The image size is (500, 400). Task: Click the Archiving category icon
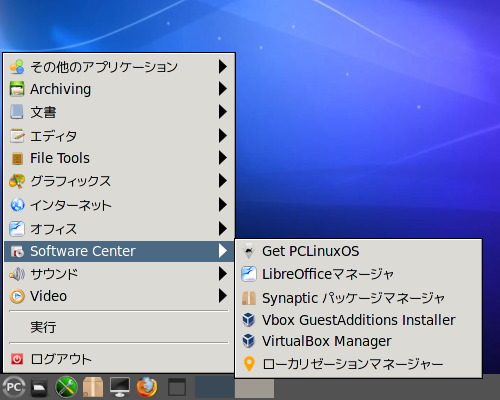(x=17, y=89)
